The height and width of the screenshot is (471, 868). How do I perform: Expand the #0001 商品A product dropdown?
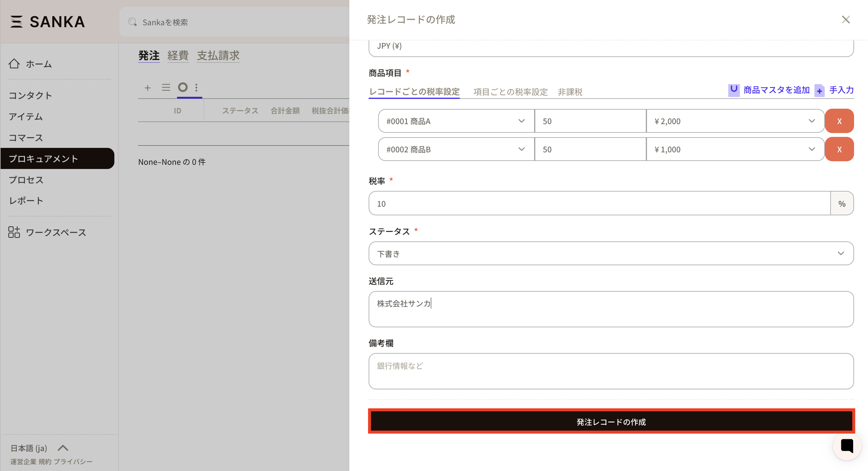tap(456, 121)
